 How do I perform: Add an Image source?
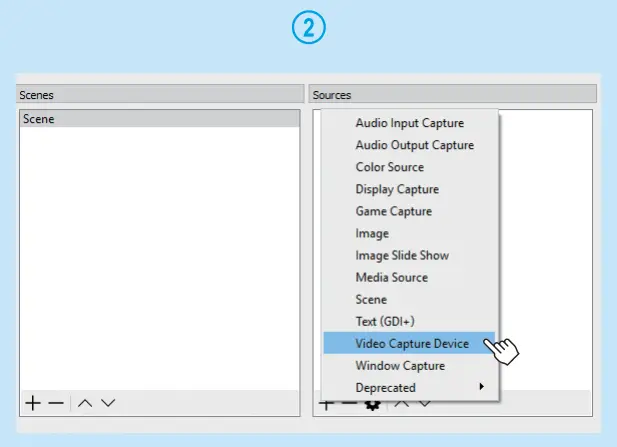pos(409,233)
